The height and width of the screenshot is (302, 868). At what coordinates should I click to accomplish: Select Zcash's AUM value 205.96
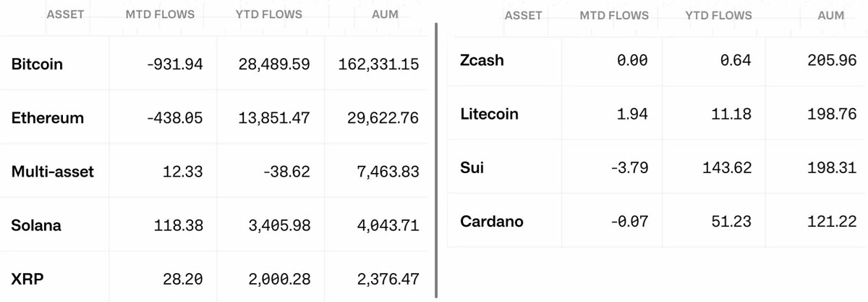[832, 60]
